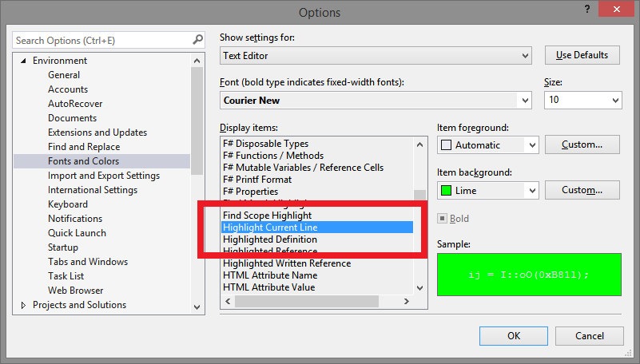Close the Options dialog
The height and width of the screenshot is (364, 640).
point(616,10)
